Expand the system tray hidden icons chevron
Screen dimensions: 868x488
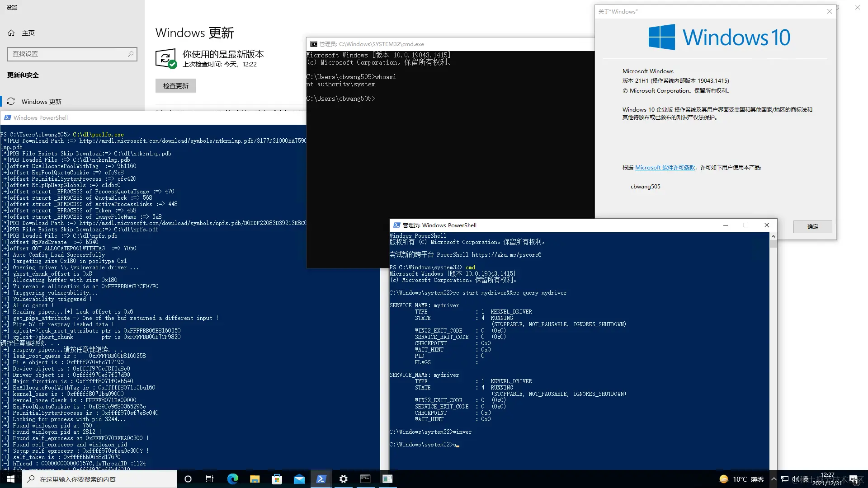pyautogui.click(x=774, y=479)
